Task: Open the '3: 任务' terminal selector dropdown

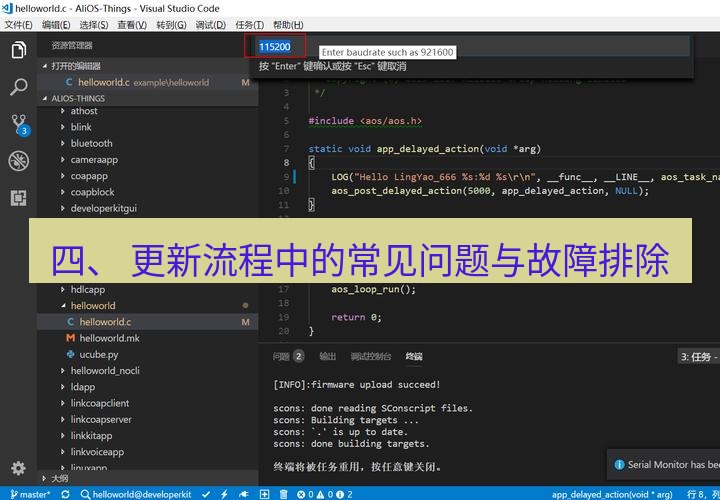Action: tap(699, 357)
